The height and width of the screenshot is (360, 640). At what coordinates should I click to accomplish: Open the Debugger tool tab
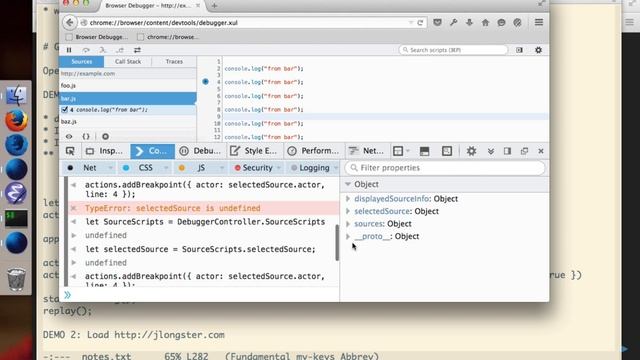pyautogui.click(x=200, y=151)
